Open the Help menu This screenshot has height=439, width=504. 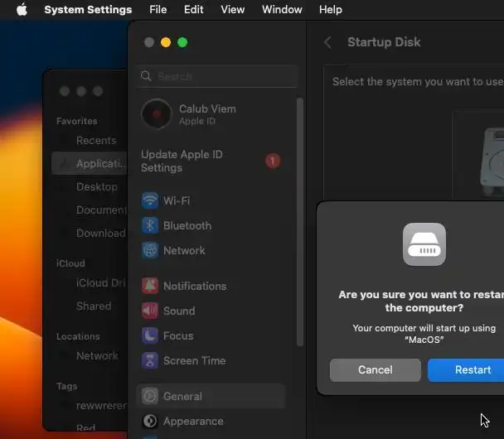(x=331, y=10)
